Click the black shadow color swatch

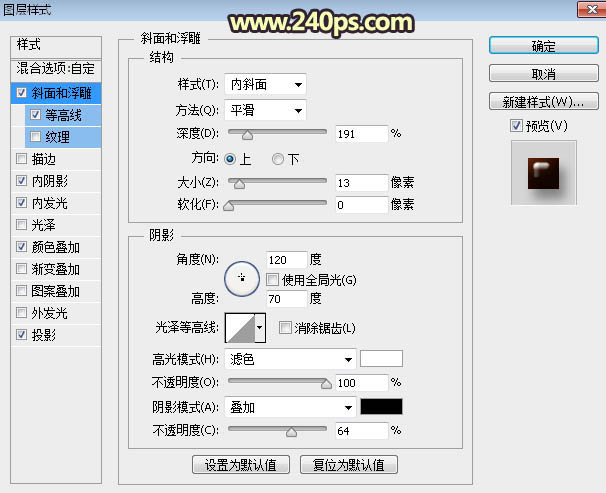coord(381,406)
